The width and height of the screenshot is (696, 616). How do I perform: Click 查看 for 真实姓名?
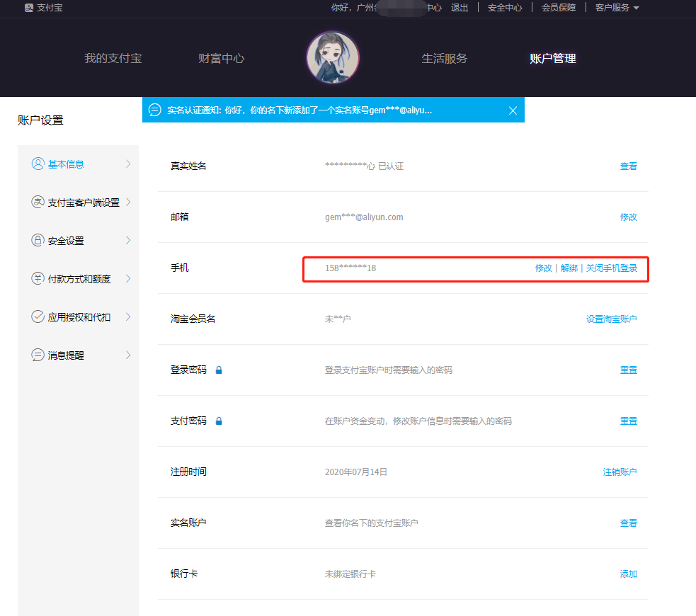(x=628, y=166)
